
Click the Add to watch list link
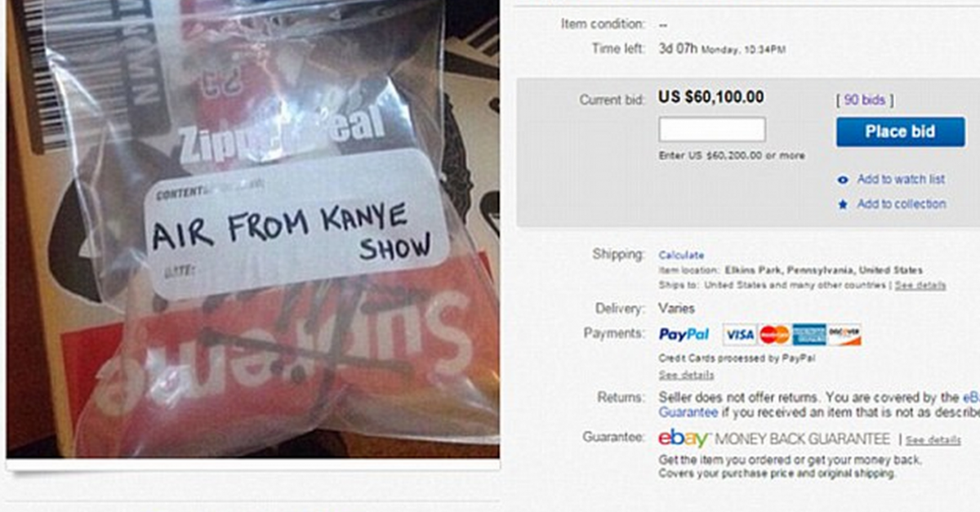click(x=901, y=180)
